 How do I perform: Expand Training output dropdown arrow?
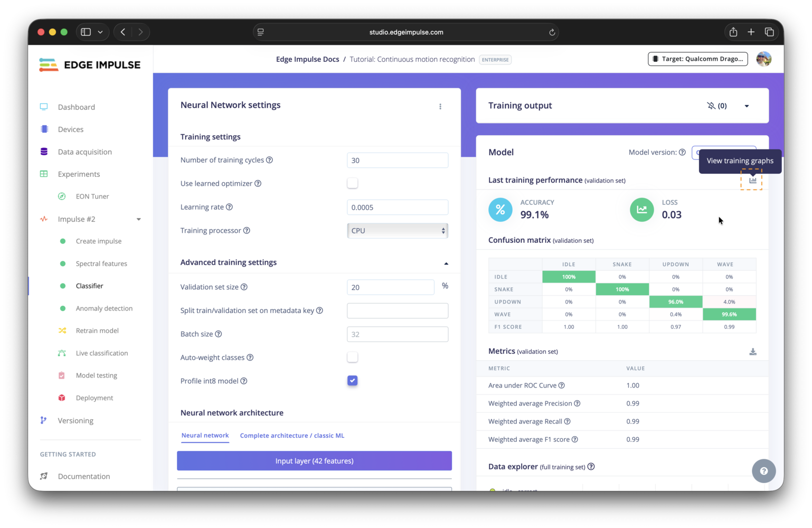[x=747, y=106]
